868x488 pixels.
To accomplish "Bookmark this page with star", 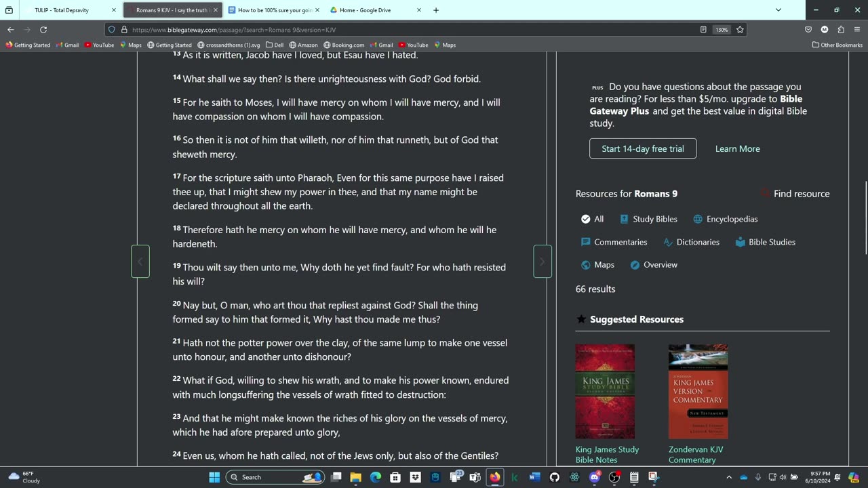I will [x=740, y=30].
